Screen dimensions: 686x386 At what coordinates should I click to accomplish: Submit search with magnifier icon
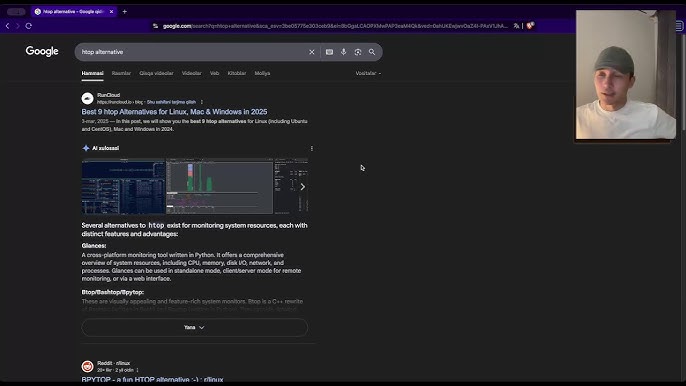click(x=372, y=52)
